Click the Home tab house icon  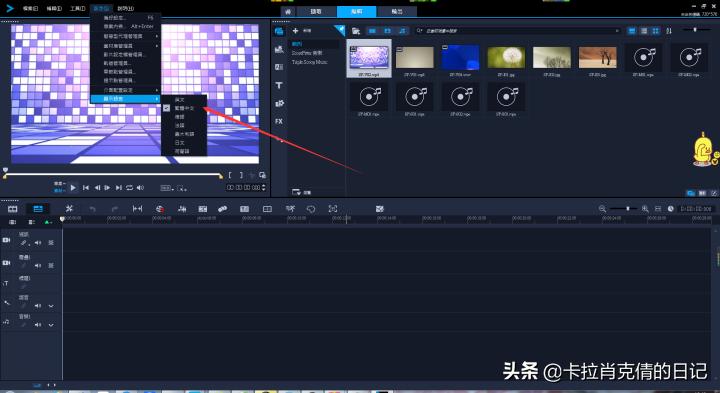click(288, 11)
